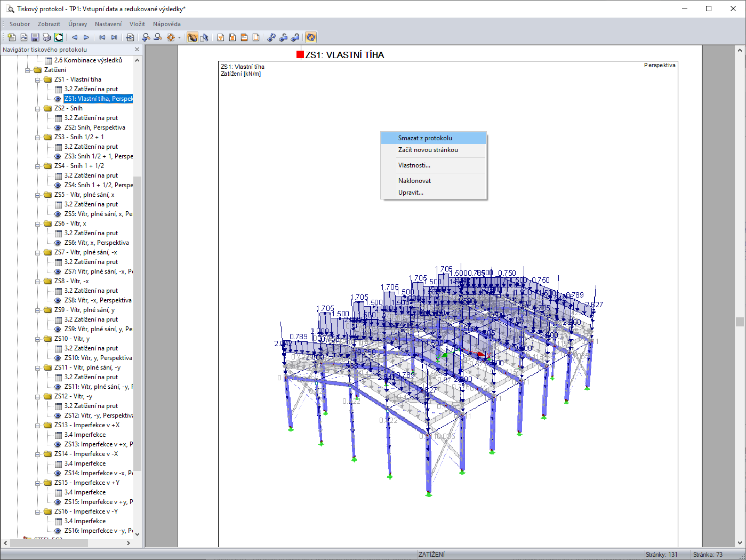Choose Začít novou stránkou in the context menu
The height and width of the screenshot is (560, 746).
[x=434, y=150]
